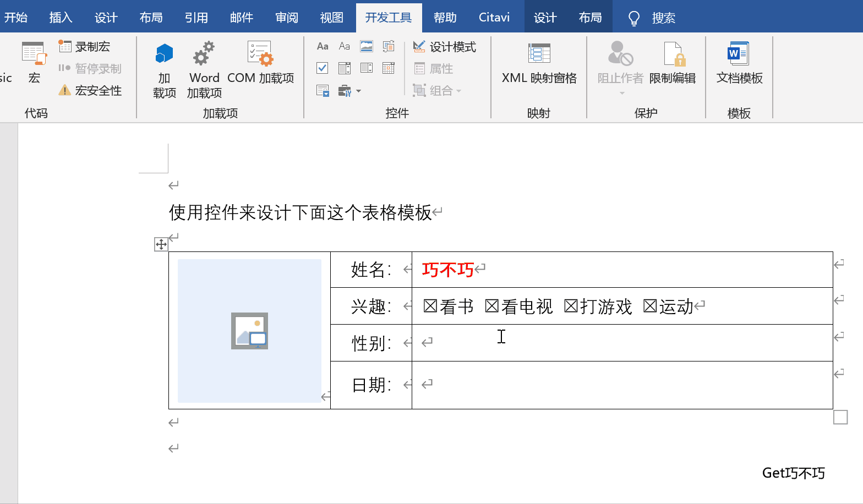Click the 性别 value cell
Viewport: 863px width, 504px height.
click(622, 343)
